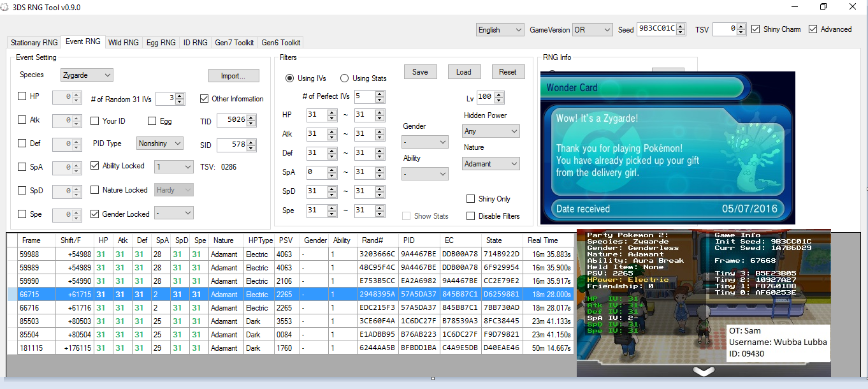
Task: Select the row with frame 66716
Action: pos(291,308)
